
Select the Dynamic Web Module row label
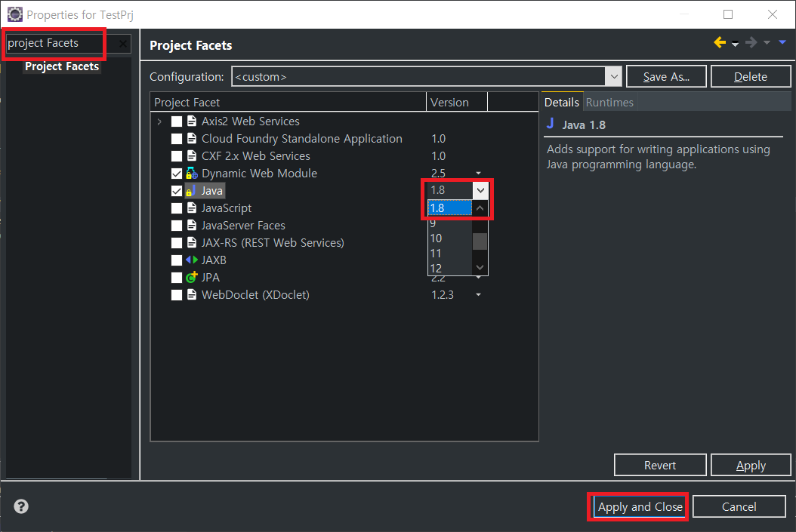pyautogui.click(x=259, y=174)
